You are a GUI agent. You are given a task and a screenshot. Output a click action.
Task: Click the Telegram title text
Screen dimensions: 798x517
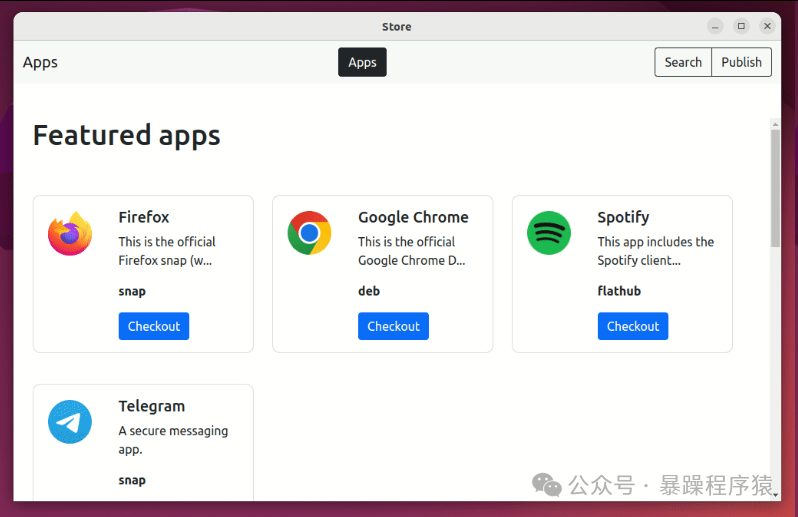pos(152,406)
